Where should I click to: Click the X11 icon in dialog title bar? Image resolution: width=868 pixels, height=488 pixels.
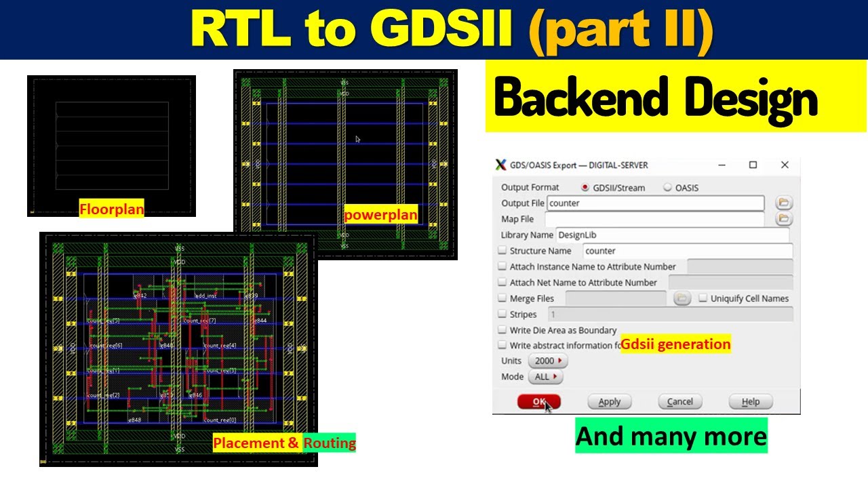coord(501,165)
